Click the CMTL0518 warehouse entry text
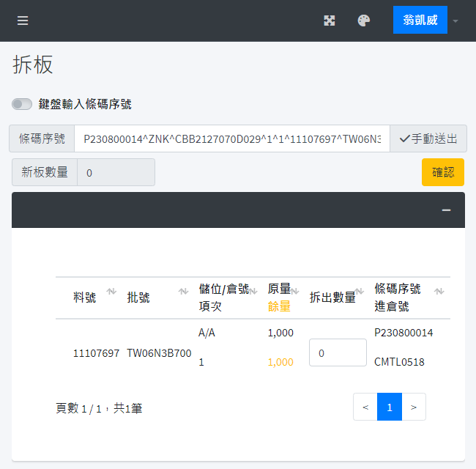Viewport: 476px width, 469px height. pyautogui.click(x=399, y=362)
